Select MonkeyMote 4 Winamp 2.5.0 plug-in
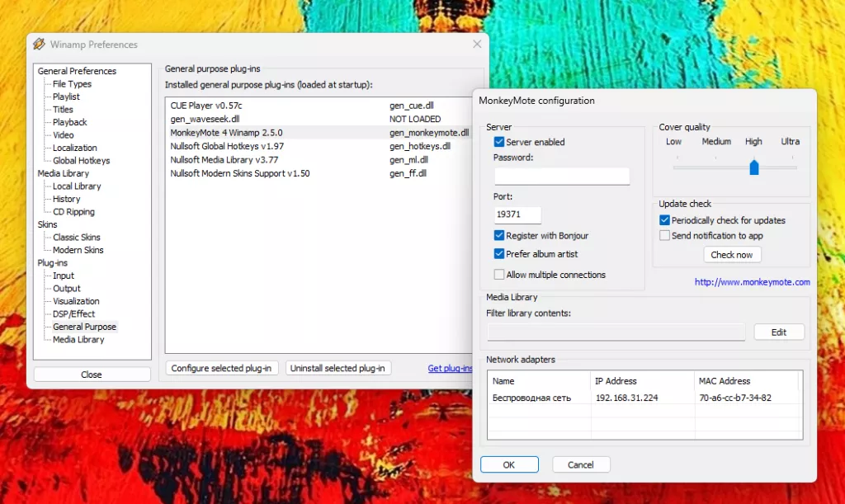 [226, 132]
